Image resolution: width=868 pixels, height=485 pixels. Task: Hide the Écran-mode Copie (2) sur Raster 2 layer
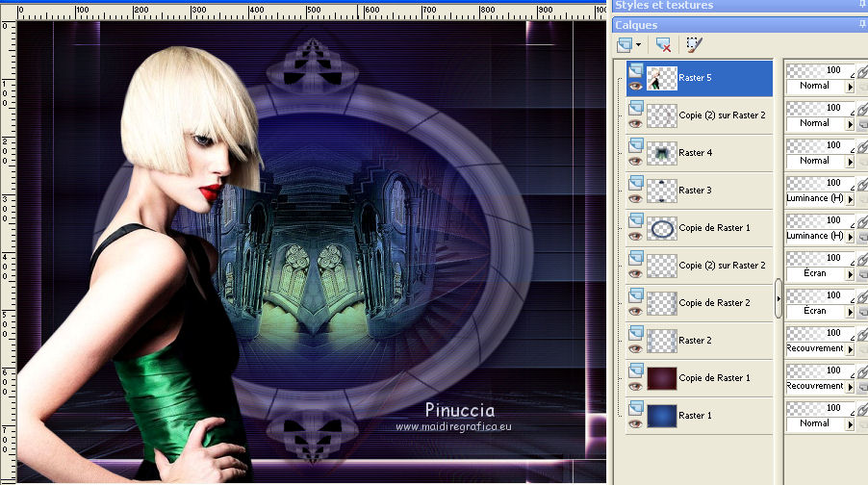[x=635, y=273]
